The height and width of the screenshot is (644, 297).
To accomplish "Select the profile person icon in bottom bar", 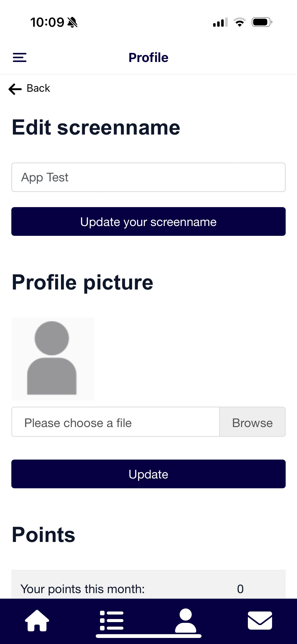I will pyautogui.click(x=186, y=620).
